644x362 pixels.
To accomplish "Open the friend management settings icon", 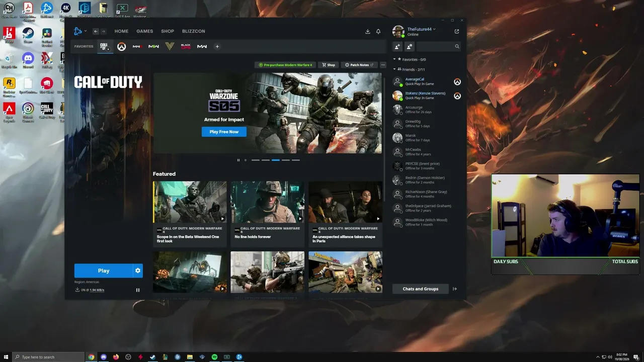I will click(410, 46).
